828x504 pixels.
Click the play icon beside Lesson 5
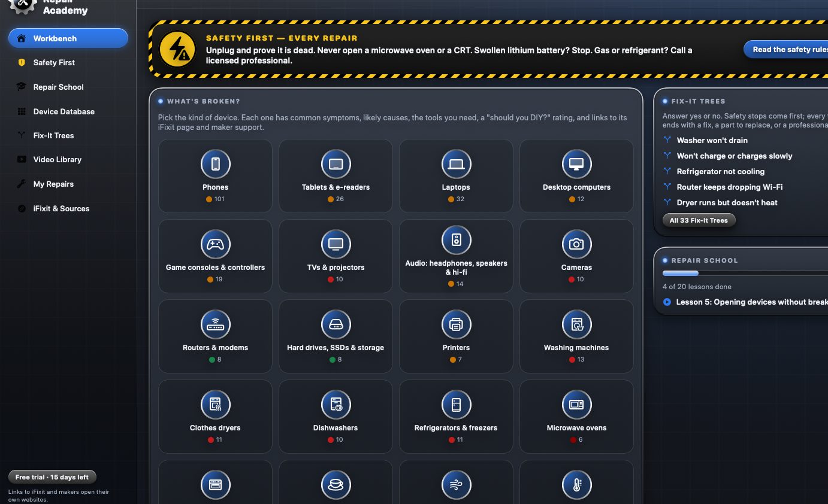pyautogui.click(x=667, y=302)
